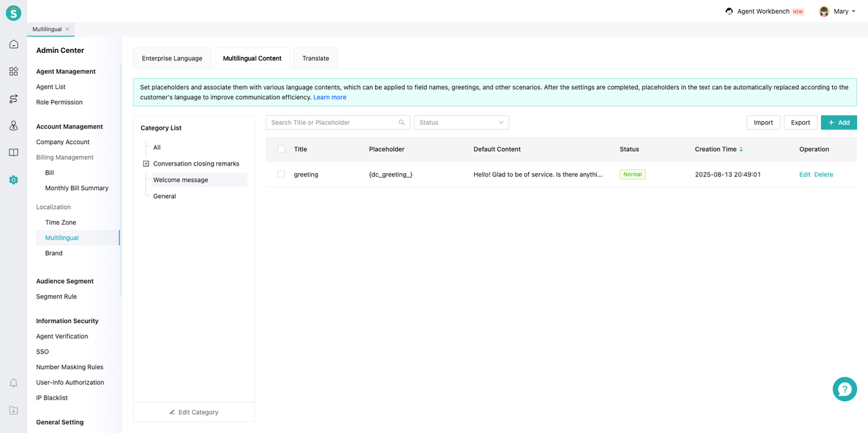The image size is (868, 433).
Task: Click the greeting title cell
Action: (306, 174)
